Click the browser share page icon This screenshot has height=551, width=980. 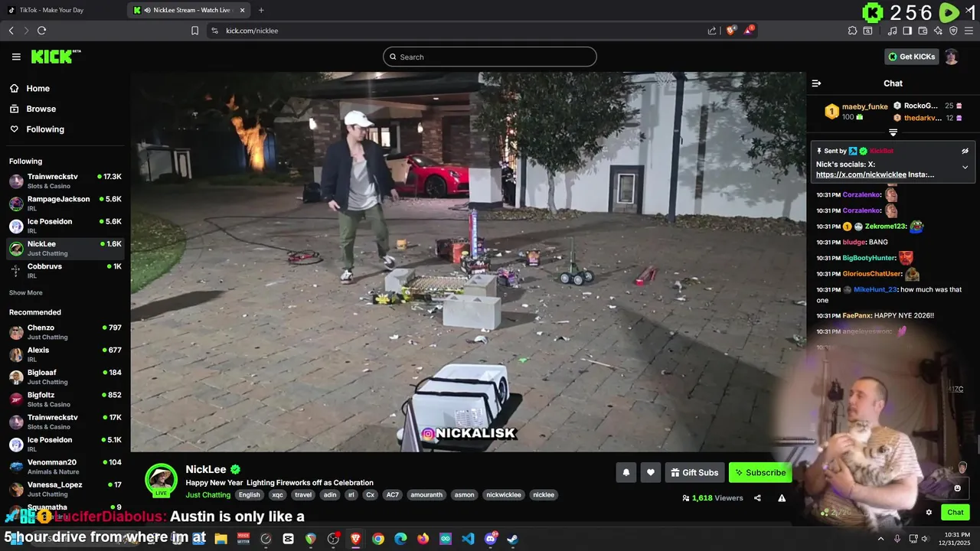click(x=712, y=31)
